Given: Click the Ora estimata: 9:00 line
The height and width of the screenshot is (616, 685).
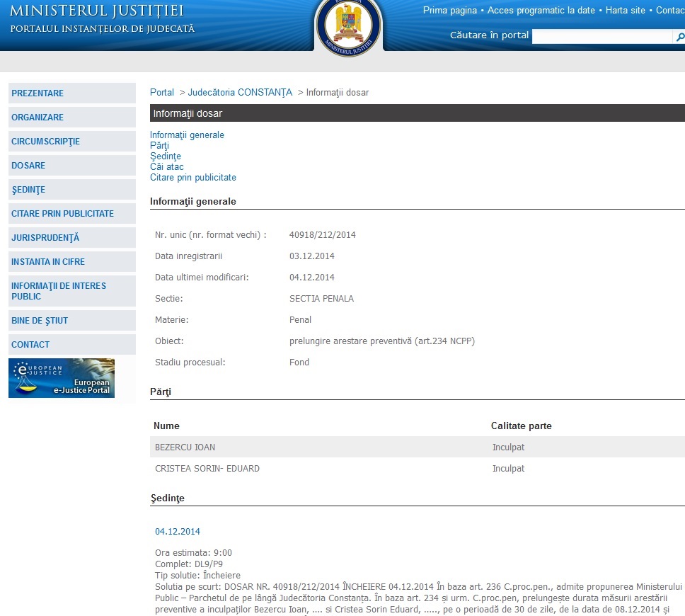Looking at the screenshot, I should click(193, 552).
